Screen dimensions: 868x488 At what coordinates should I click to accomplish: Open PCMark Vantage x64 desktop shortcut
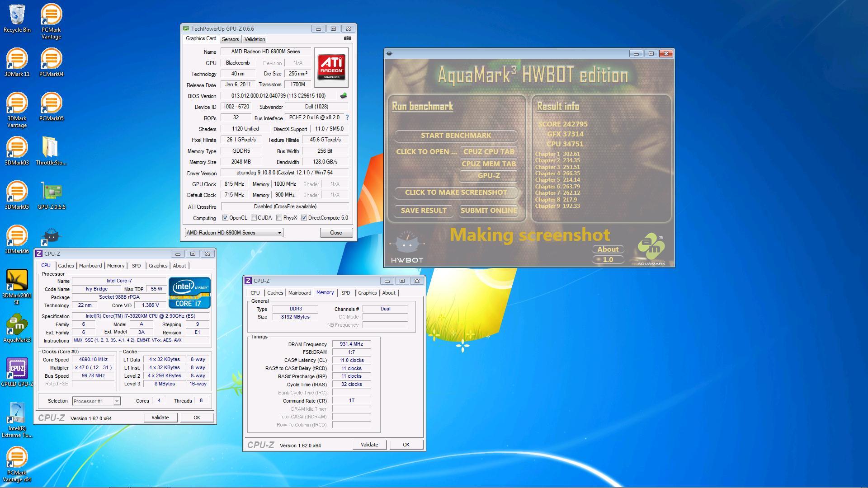click(x=17, y=465)
